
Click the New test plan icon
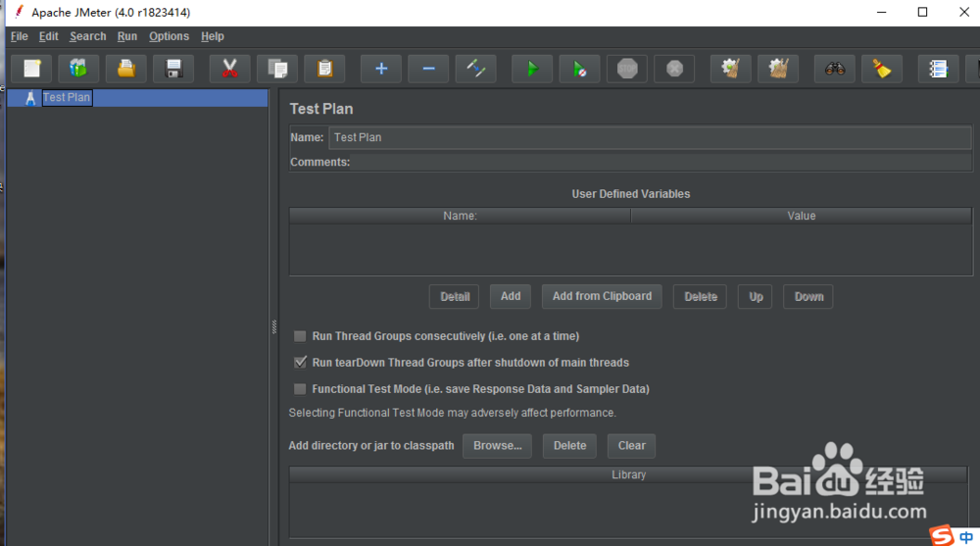click(31, 69)
